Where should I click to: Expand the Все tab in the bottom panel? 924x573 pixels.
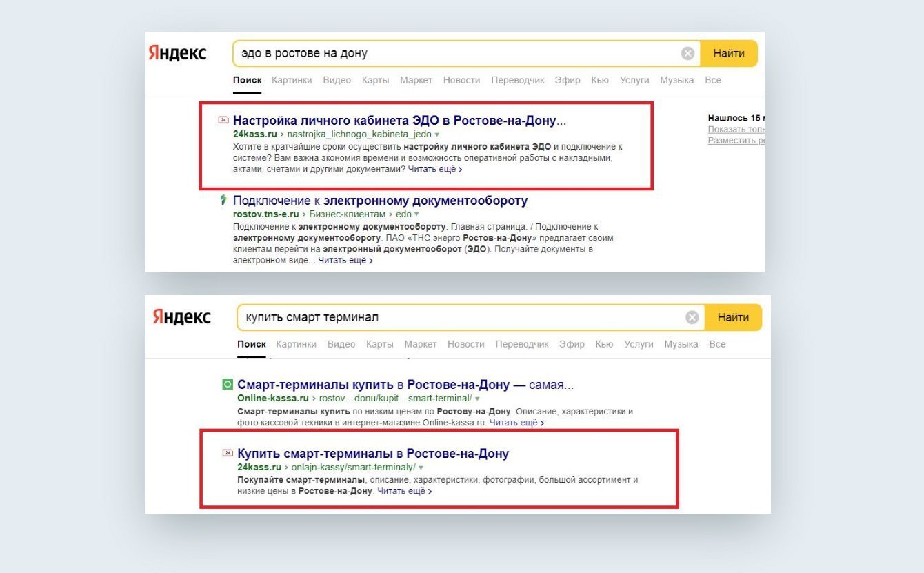(717, 344)
